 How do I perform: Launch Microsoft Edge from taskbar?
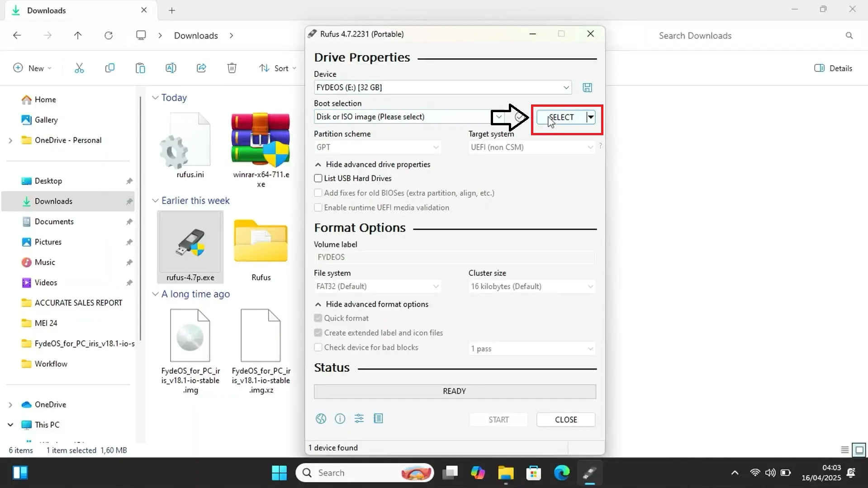click(x=561, y=473)
